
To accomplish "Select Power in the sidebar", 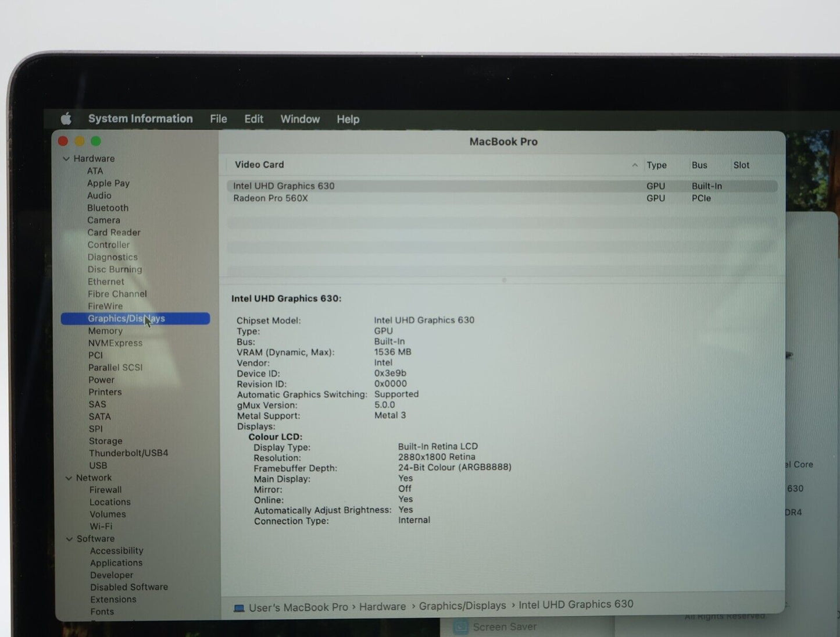I will 101,380.
